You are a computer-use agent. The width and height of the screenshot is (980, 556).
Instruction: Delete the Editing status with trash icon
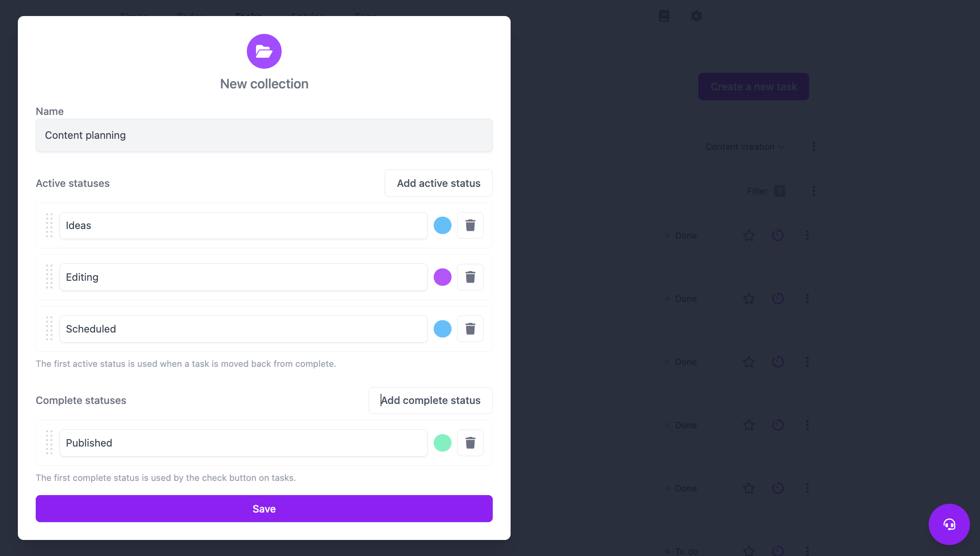470,277
